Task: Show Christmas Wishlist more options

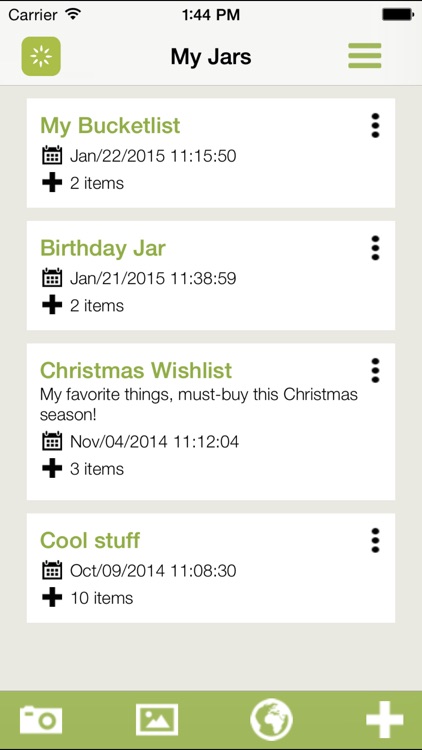Action: click(x=376, y=371)
